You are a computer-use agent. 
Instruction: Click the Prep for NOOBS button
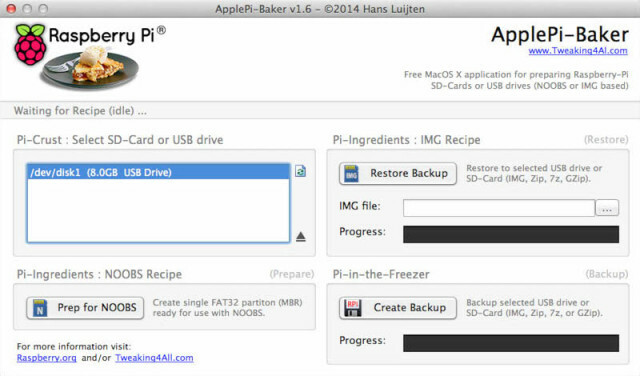click(x=85, y=308)
